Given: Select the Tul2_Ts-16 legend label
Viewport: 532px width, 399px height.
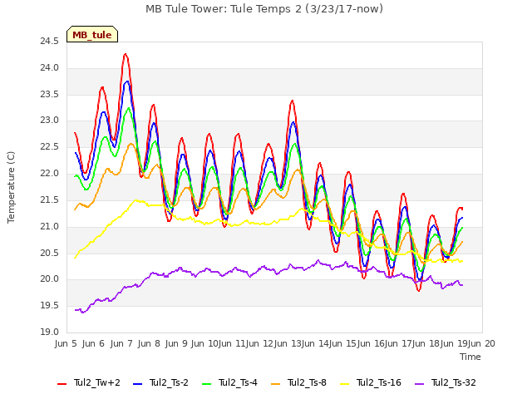Looking at the screenshot, I should click(x=379, y=382).
